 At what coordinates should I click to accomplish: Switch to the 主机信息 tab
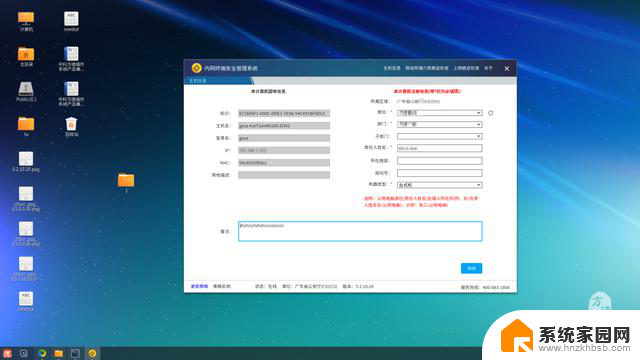198,81
